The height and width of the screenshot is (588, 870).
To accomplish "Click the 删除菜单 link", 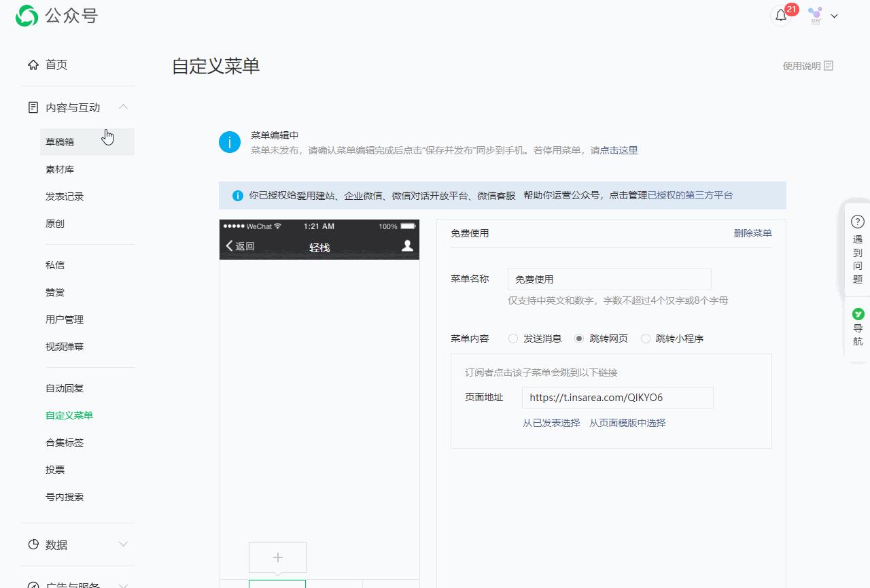I will point(753,233).
